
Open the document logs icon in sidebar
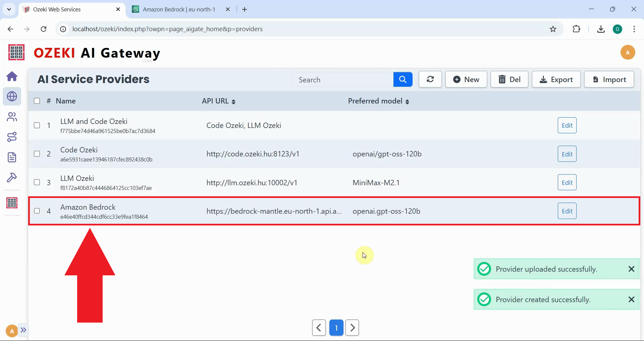coord(12,157)
